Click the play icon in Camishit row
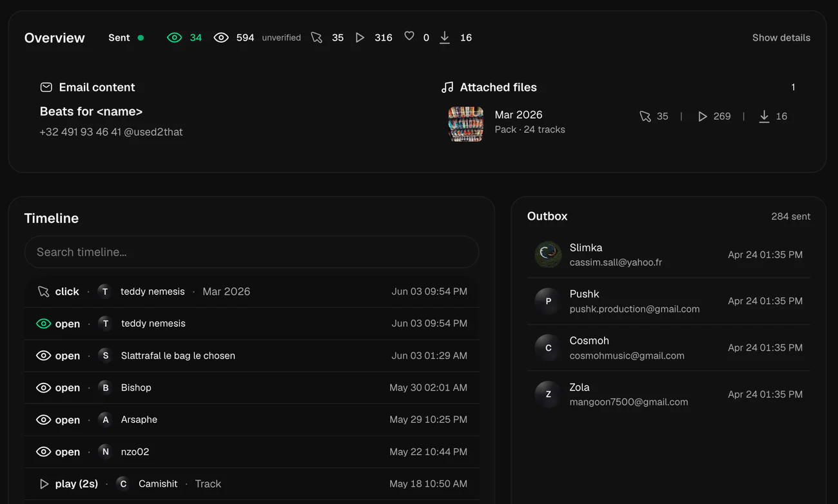Viewport: 838px width, 504px height. (44, 484)
